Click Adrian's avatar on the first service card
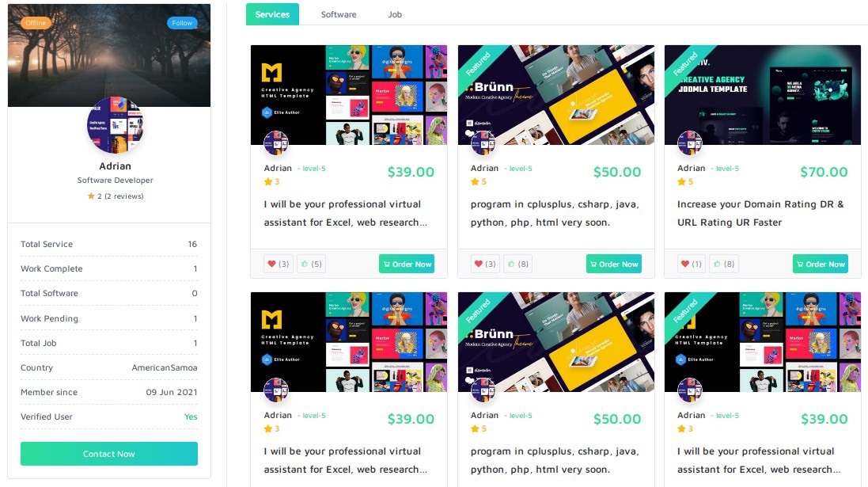The width and height of the screenshot is (868, 487). (276, 143)
